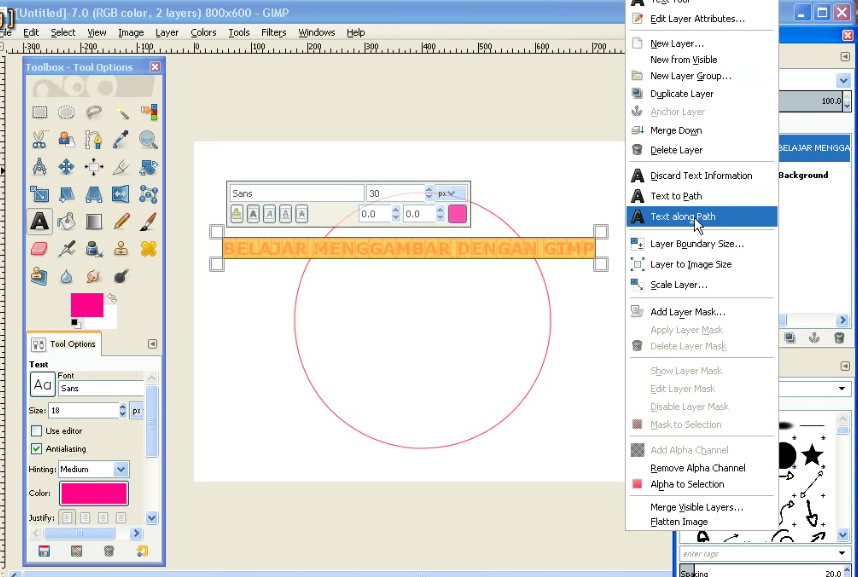The width and height of the screenshot is (858, 577).
Task: Click the on-canvas text color swatch
Action: [x=457, y=214]
